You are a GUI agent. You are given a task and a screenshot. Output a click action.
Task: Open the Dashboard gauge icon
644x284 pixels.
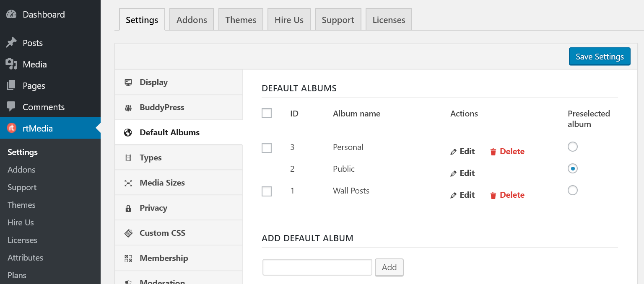tap(12, 14)
